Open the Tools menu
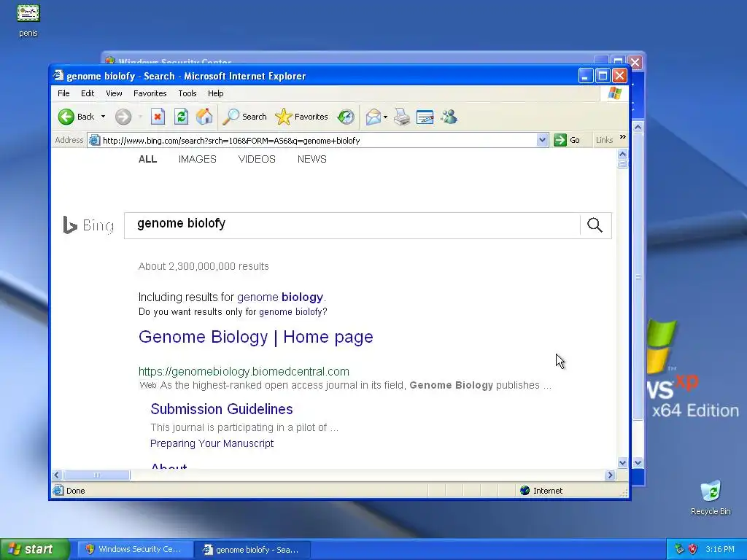Image resolution: width=747 pixels, height=560 pixels. pyautogui.click(x=187, y=93)
